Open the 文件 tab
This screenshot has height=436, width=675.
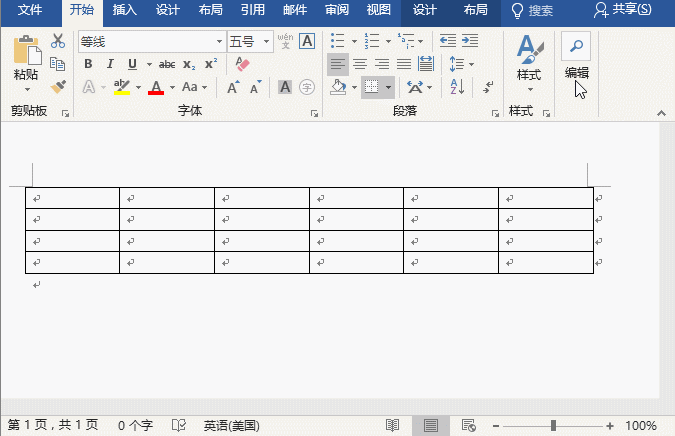30,10
